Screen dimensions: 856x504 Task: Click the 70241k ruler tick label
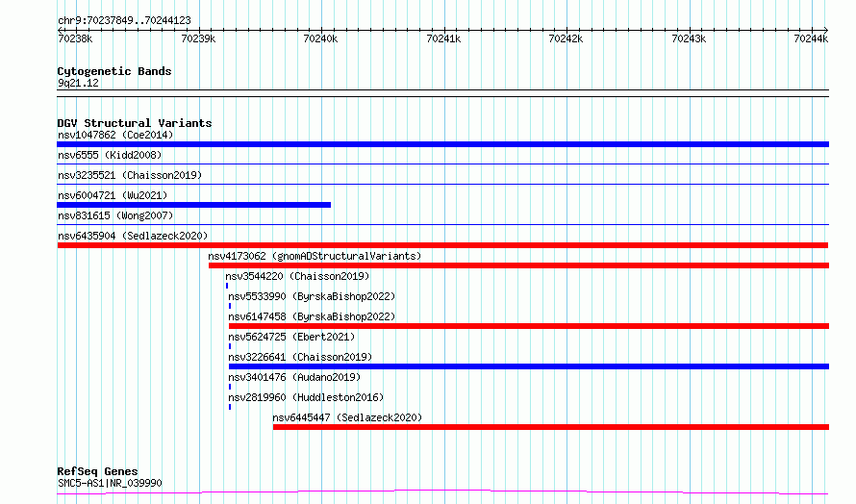click(x=443, y=38)
